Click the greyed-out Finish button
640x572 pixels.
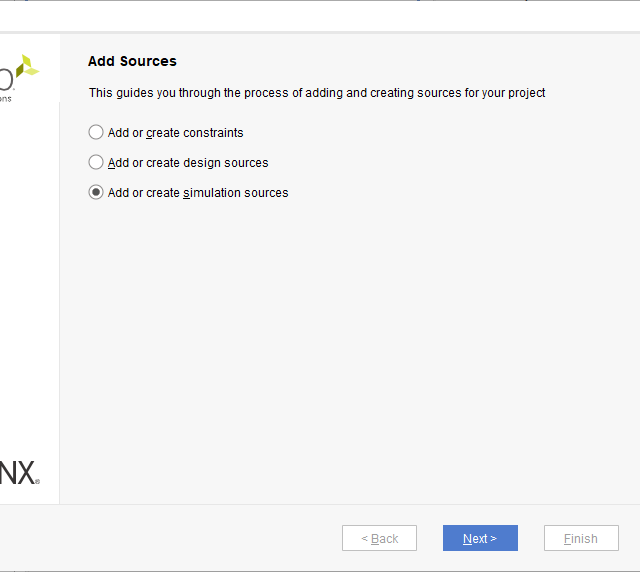click(x=581, y=538)
